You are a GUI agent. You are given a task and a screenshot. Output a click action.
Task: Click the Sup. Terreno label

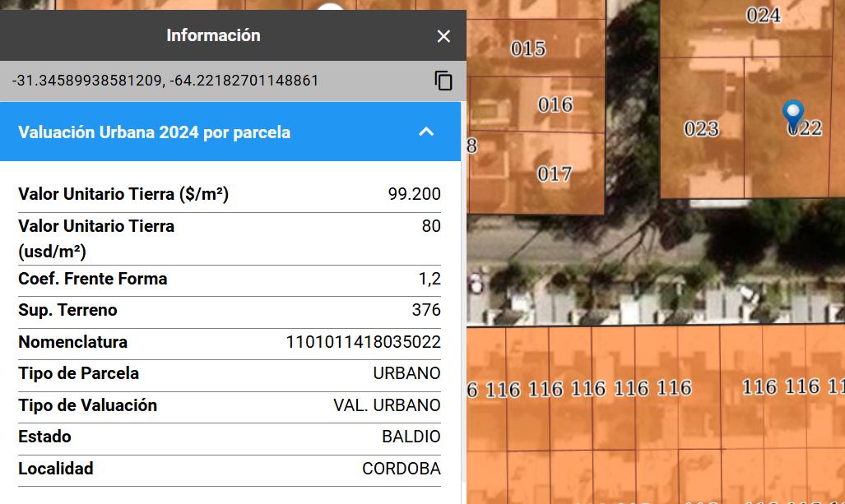(x=68, y=310)
